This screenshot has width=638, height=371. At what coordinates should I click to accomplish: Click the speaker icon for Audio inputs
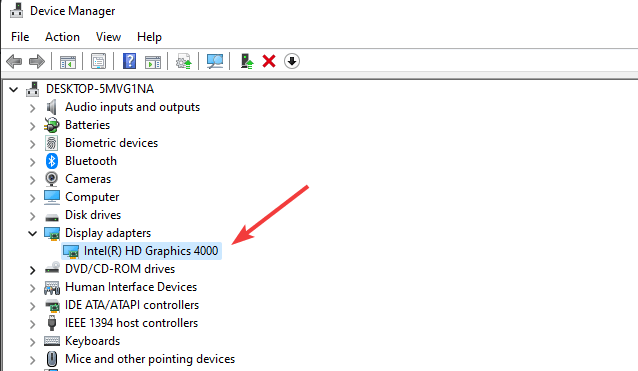click(51, 107)
